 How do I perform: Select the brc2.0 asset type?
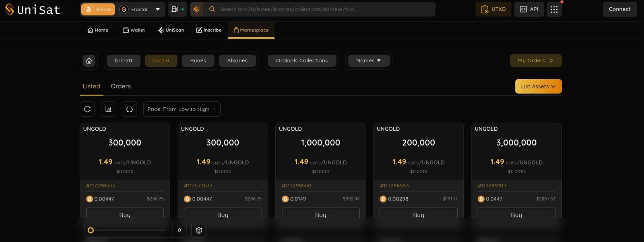pyautogui.click(x=161, y=61)
